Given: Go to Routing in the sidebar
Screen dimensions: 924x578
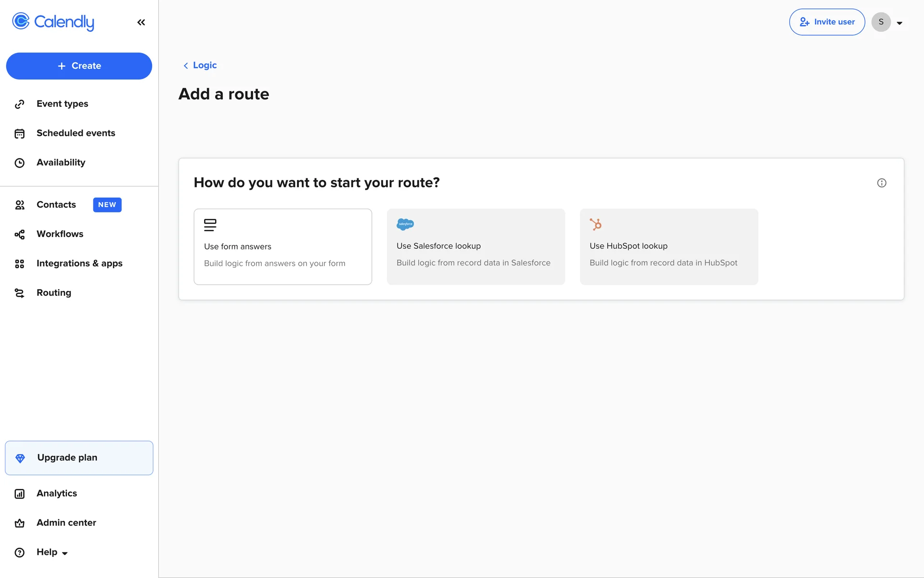Looking at the screenshot, I should click(53, 293).
